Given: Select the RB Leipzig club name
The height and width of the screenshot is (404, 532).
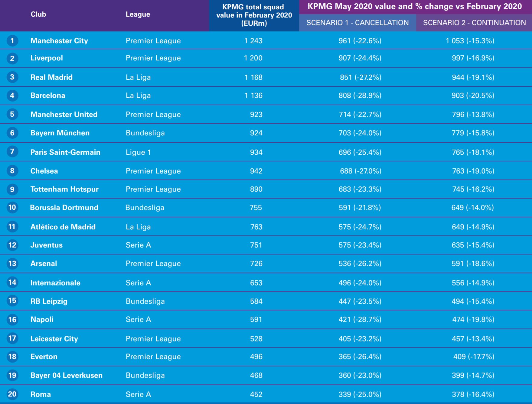Looking at the screenshot, I should coord(49,301).
